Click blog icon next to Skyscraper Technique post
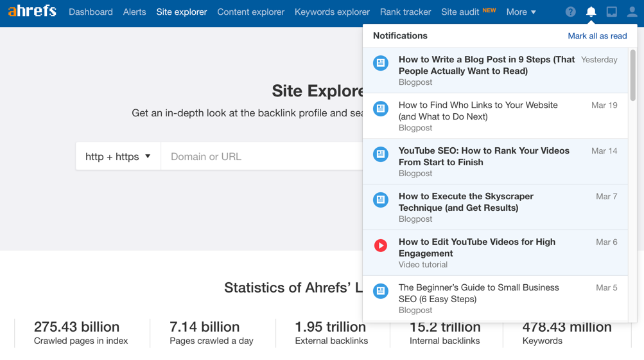644x360 pixels. click(x=381, y=200)
